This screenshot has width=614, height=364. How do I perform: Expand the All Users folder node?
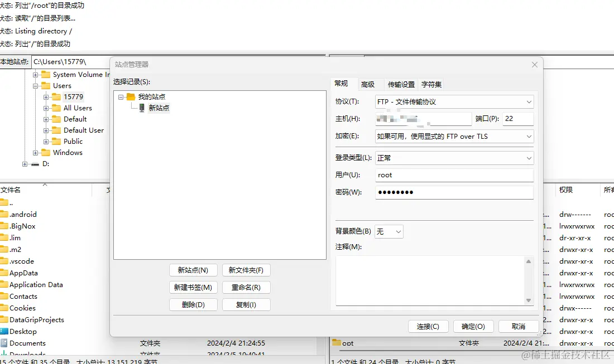[46, 108]
